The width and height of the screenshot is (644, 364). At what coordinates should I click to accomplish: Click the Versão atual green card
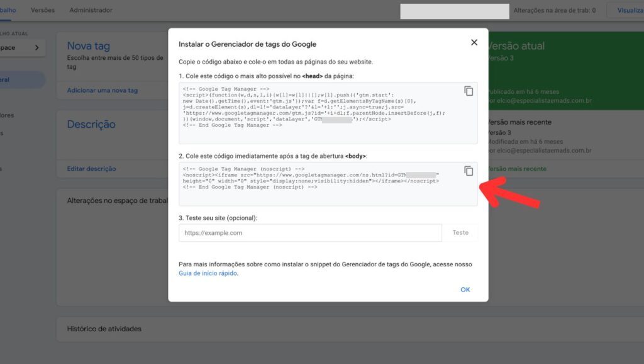tap(566, 71)
